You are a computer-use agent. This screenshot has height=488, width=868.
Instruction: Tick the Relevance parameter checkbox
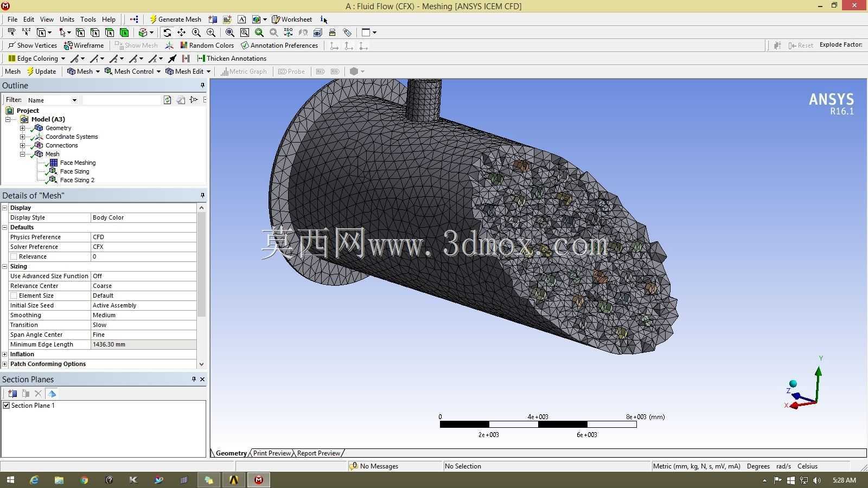[x=14, y=256]
